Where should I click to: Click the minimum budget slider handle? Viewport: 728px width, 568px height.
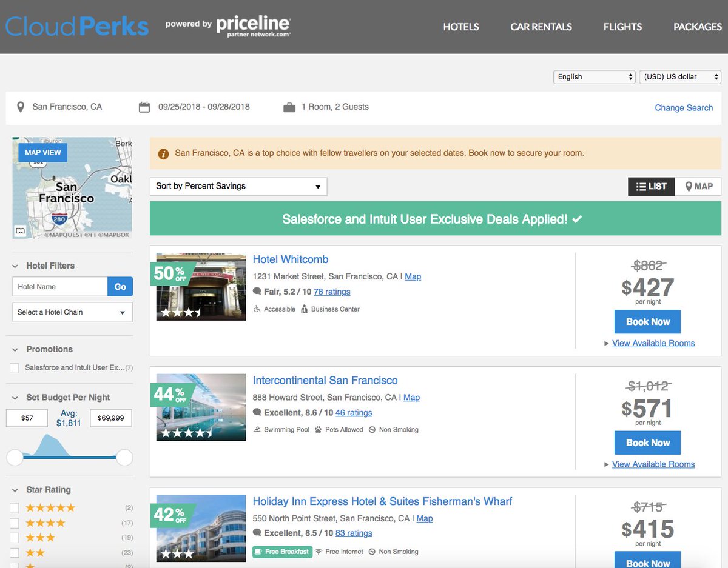[15, 457]
